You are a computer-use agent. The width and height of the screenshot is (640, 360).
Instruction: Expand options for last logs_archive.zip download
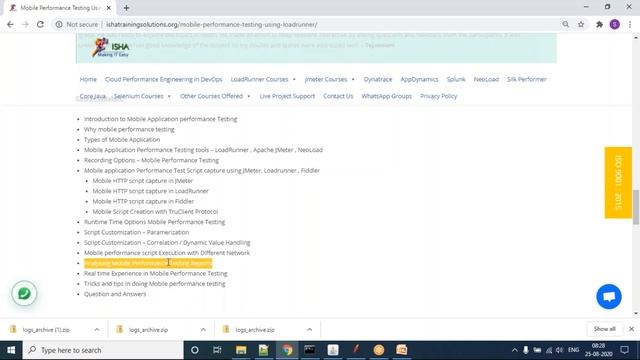coord(309,329)
